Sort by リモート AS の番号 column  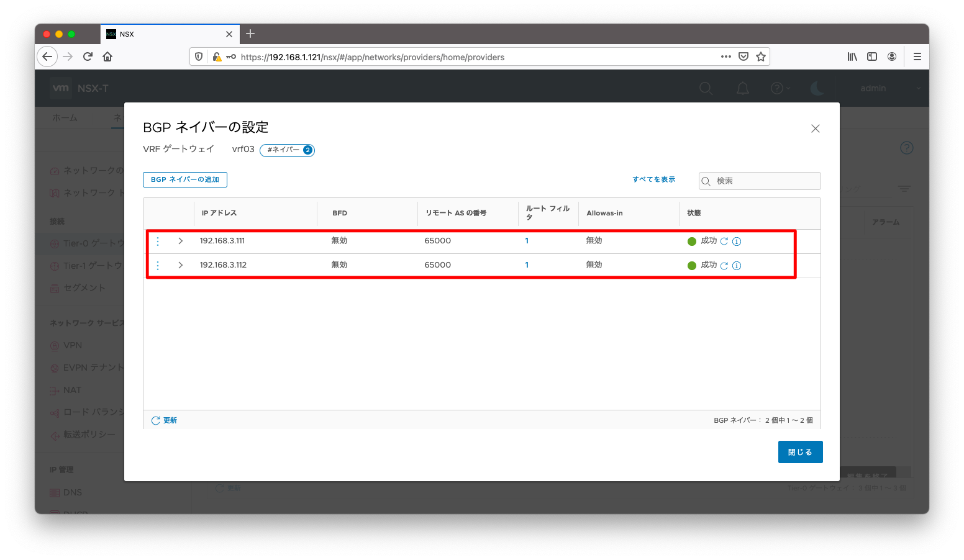(x=456, y=213)
